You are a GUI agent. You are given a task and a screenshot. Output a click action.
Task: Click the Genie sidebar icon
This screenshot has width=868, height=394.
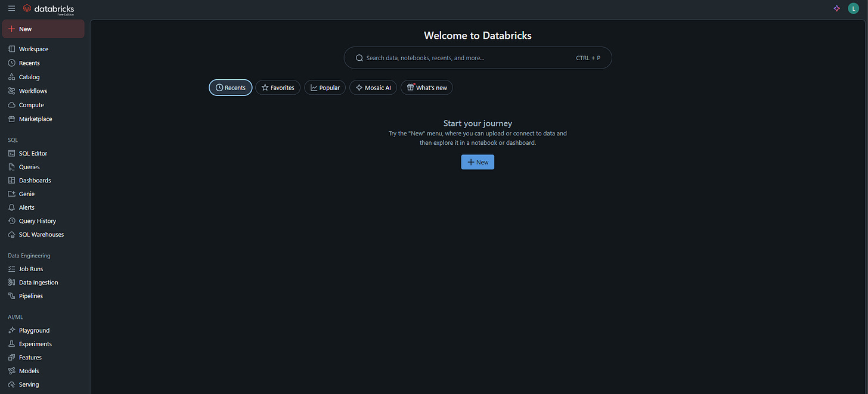(12, 194)
